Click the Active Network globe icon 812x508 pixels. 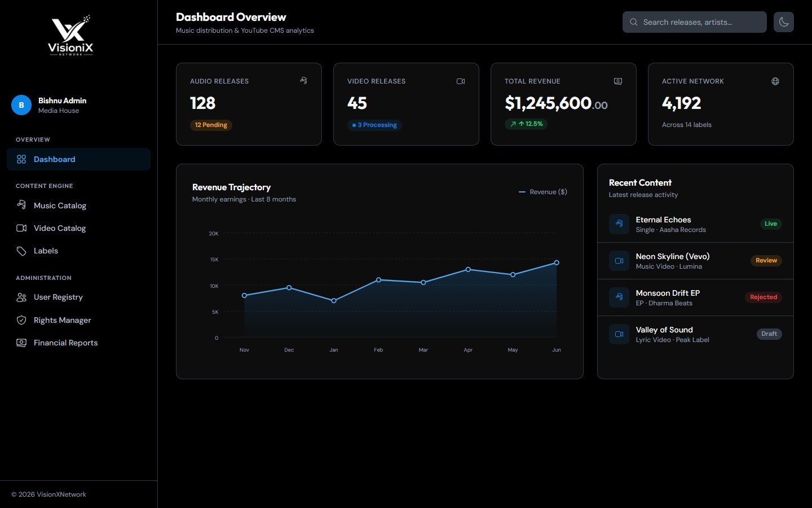click(x=775, y=81)
